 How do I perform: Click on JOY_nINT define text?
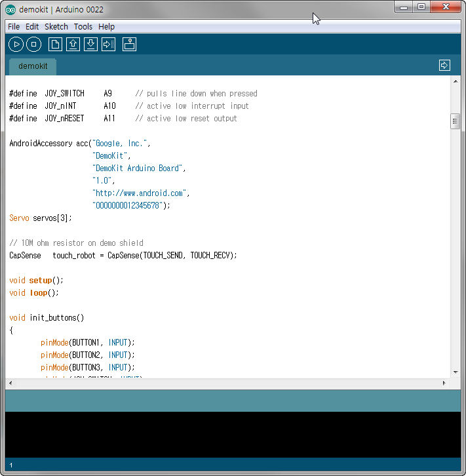click(60, 106)
